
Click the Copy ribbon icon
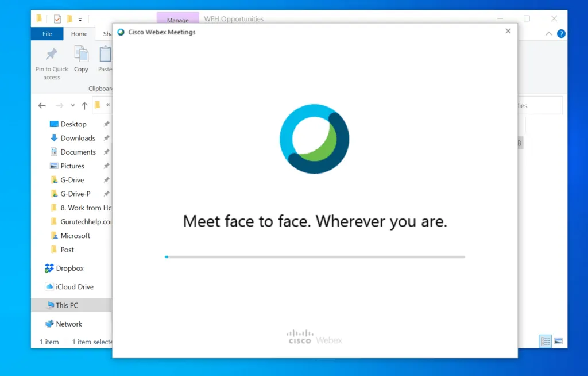[81, 54]
